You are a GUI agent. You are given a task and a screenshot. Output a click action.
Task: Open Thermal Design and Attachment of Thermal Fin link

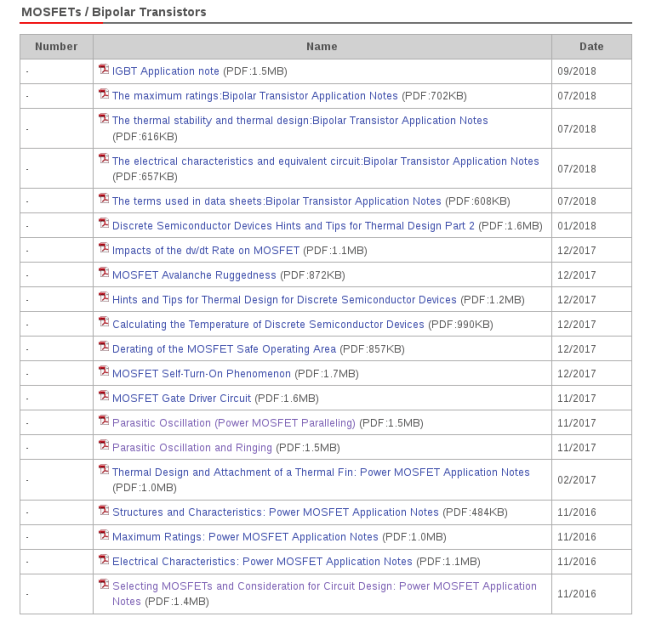coord(320,473)
